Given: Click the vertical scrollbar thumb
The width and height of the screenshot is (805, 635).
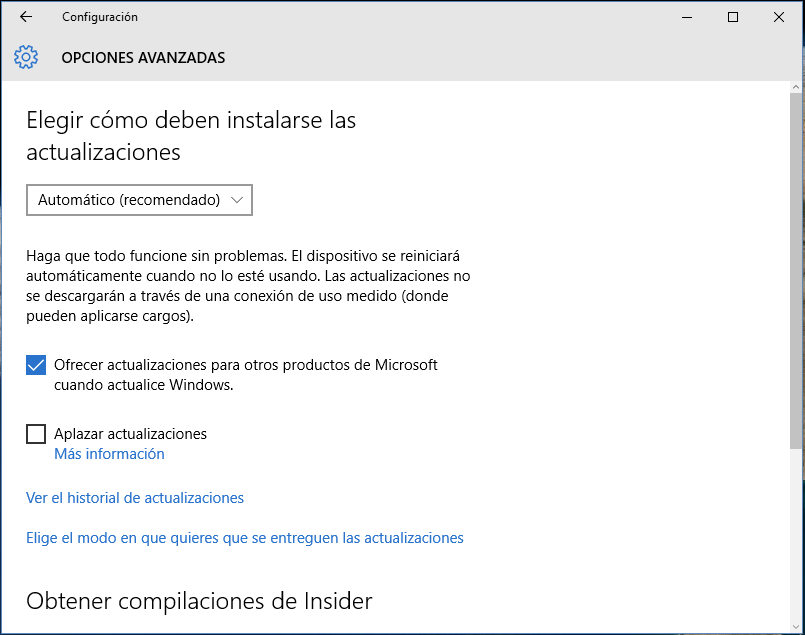Looking at the screenshot, I should 796,271.
